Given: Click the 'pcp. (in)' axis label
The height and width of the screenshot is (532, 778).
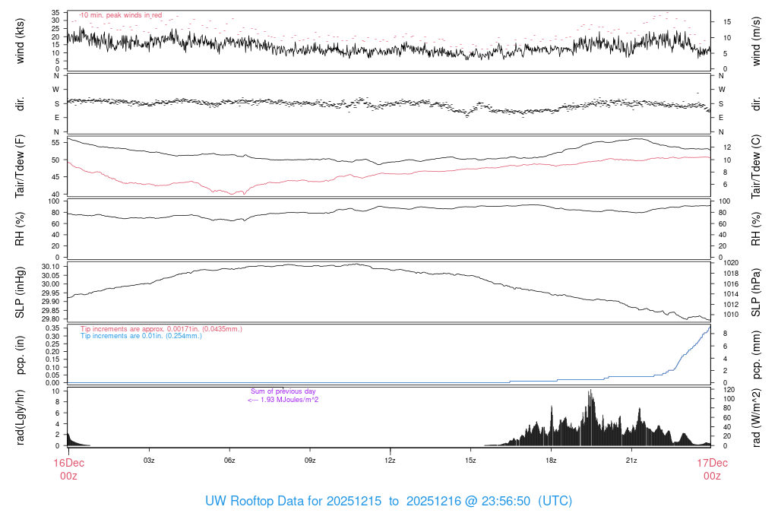Looking at the screenshot, I should 21,354.
